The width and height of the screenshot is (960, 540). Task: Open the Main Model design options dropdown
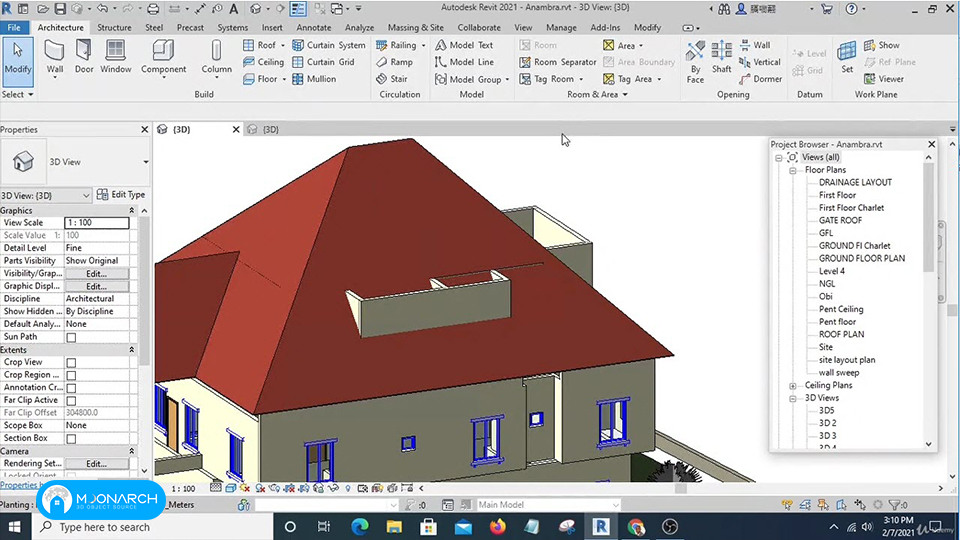point(615,505)
